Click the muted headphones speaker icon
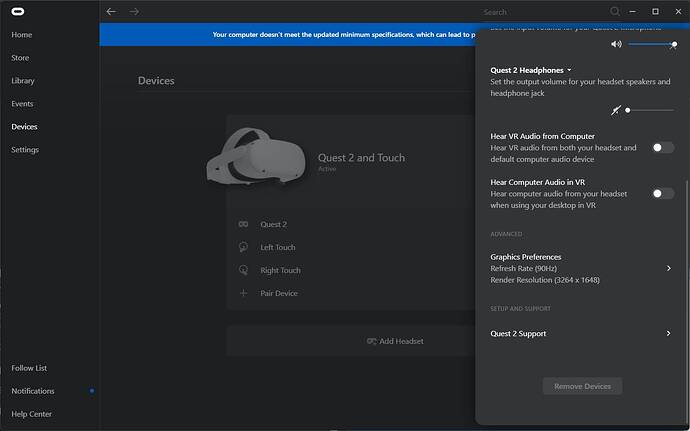Image resolution: width=690 pixels, height=431 pixels. [616, 110]
